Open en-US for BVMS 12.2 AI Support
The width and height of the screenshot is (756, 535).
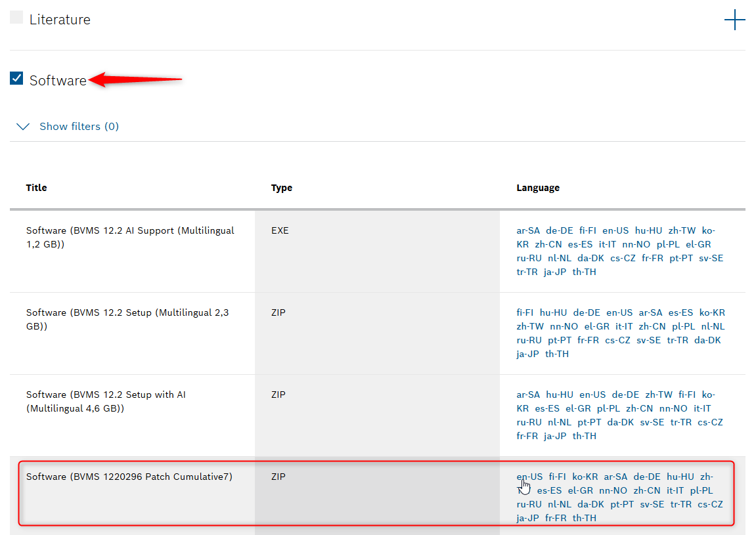[x=615, y=231]
